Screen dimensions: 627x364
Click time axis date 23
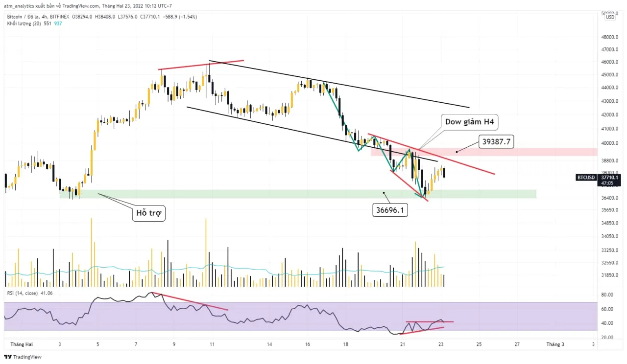pos(440,344)
